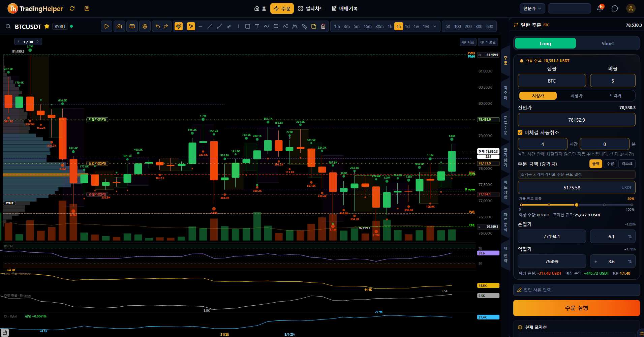Toggle the magnet snap tool
The width and height of the screenshot is (644, 337).
coord(179,26)
